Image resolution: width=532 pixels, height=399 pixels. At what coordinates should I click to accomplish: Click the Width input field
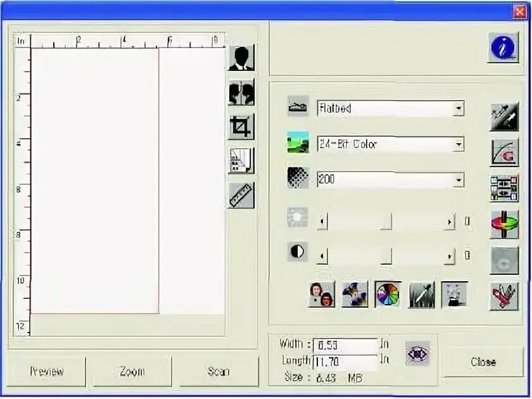click(x=345, y=346)
